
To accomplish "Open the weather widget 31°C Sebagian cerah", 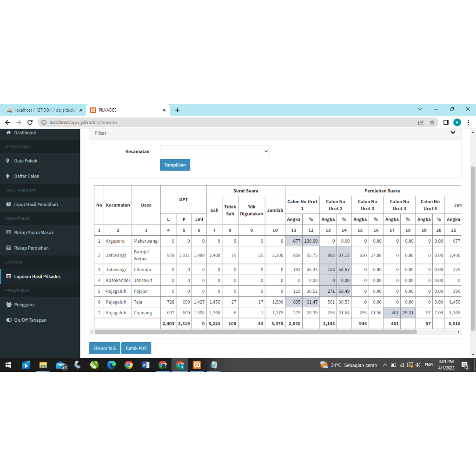I will tap(349, 365).
